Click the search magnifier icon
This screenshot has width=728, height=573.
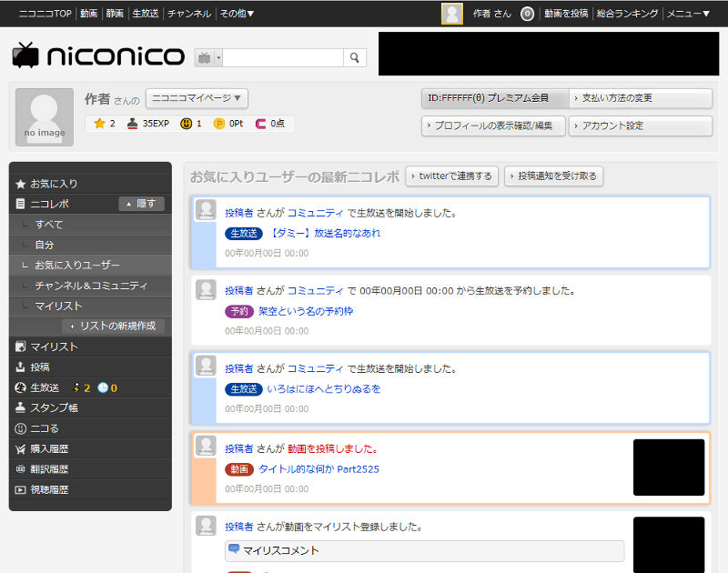tap(355, 55)
